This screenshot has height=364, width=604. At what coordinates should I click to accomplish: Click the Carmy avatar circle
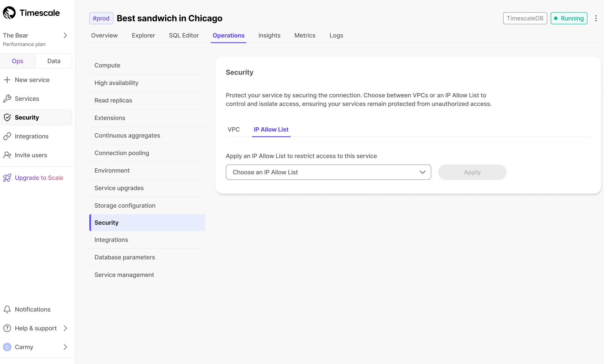click(x=7, y=347)
